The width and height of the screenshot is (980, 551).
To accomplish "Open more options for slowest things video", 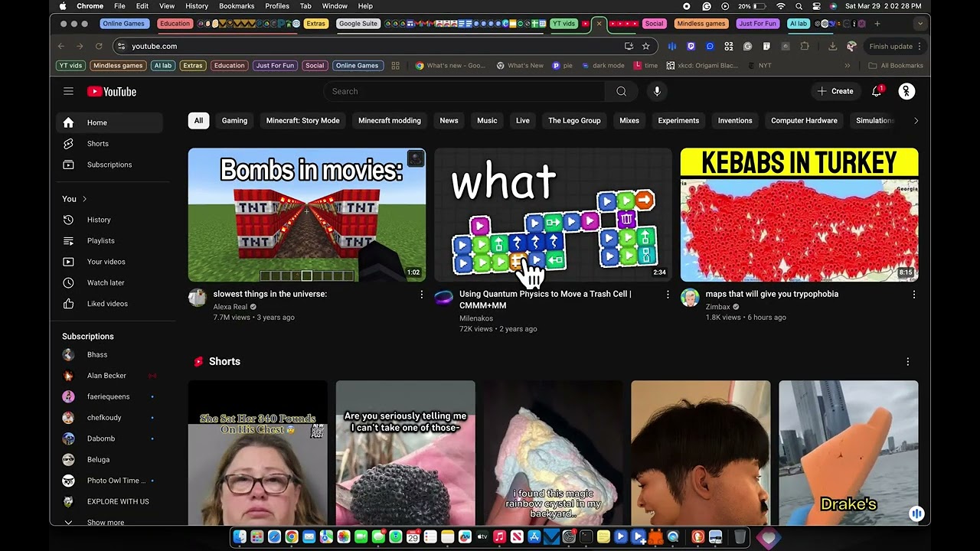I will [421, 295].
